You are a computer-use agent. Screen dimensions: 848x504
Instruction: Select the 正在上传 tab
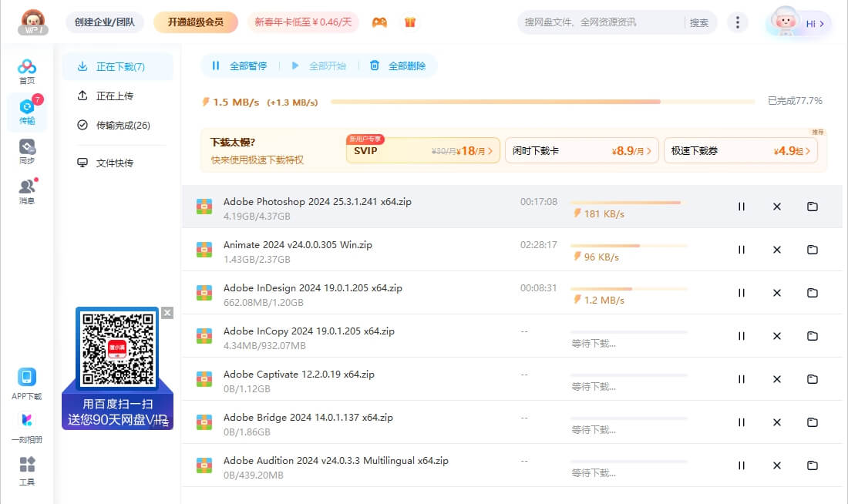click(x=118, y=96)
